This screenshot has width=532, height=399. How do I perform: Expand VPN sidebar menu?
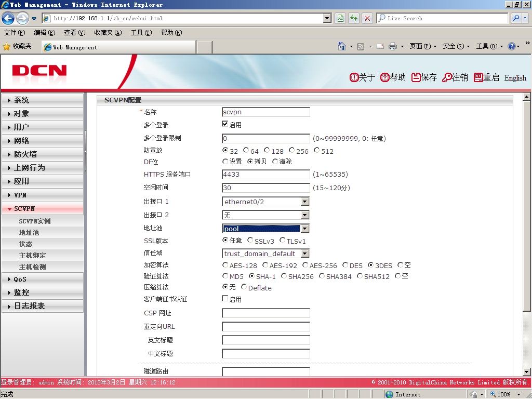click(43, 195)
